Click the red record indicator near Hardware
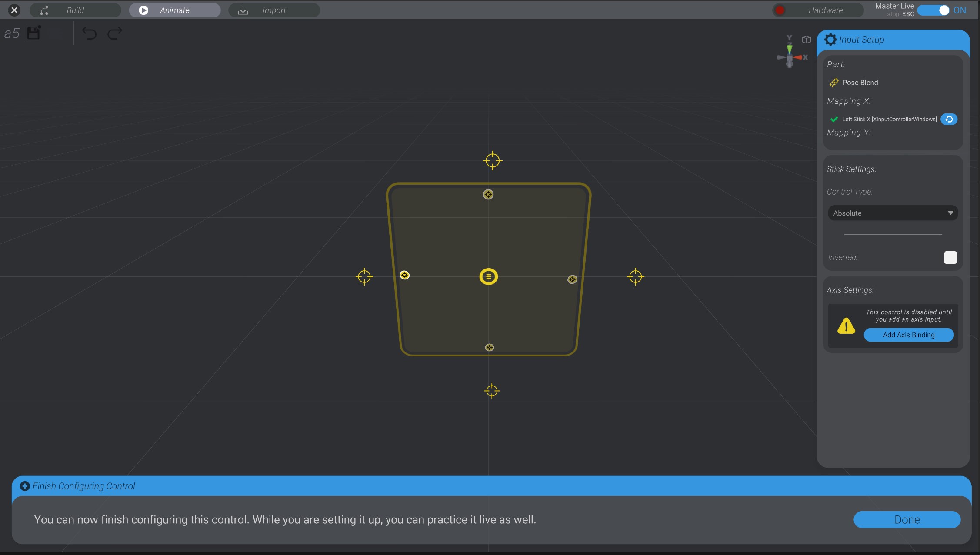This screenshot has width=980, height=555. click(x=780, y=10)
